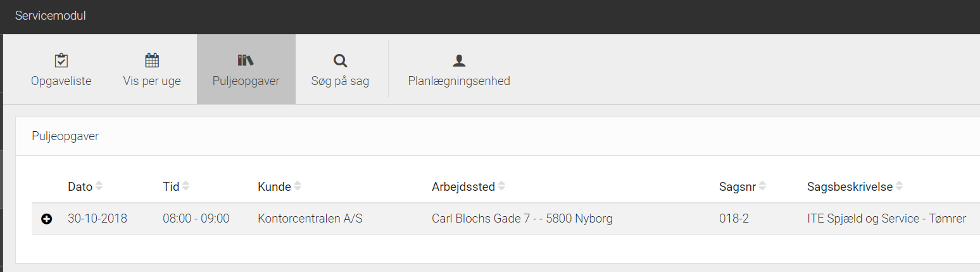The height and width of the screenshot is (272, 980).
Task: Switch to the Vis per uge tab
Action: pyautogui.click(x=152, y=69)
